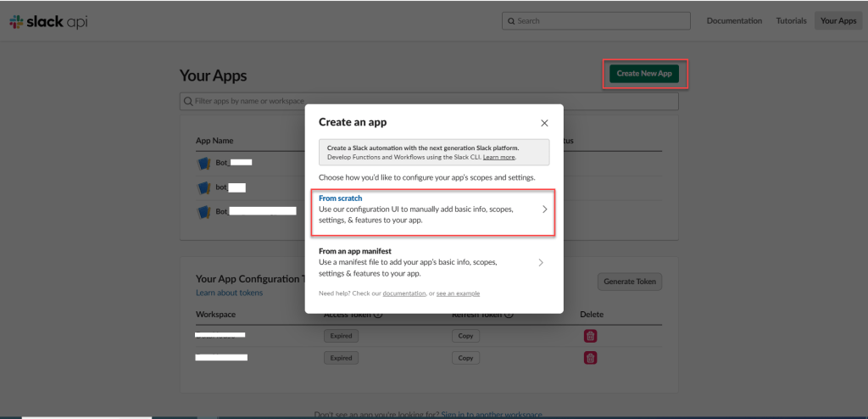
Task: Close the Create an app dialog
Action: point(544,123)
